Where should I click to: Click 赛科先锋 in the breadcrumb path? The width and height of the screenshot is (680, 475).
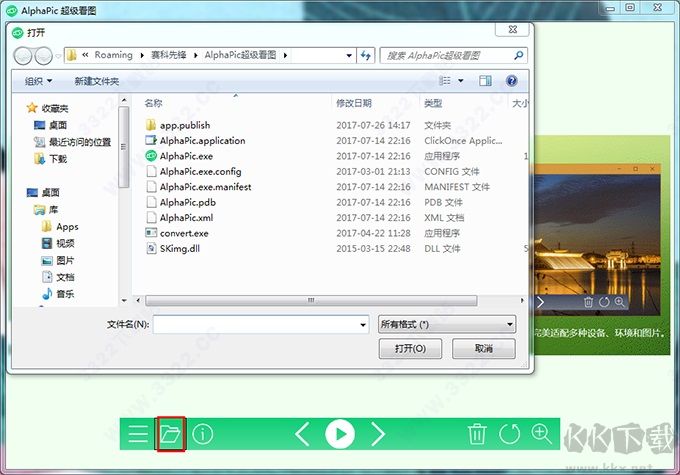pos(168,55)
